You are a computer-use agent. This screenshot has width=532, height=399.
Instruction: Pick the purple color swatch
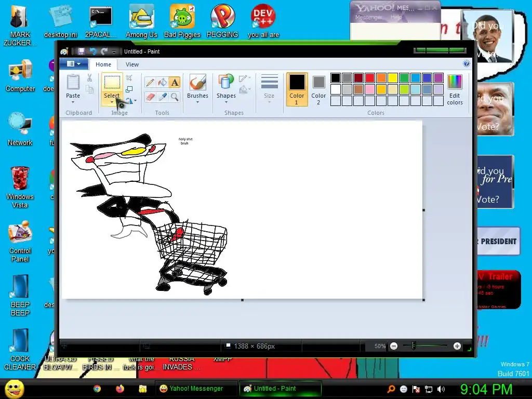point(438,78)
